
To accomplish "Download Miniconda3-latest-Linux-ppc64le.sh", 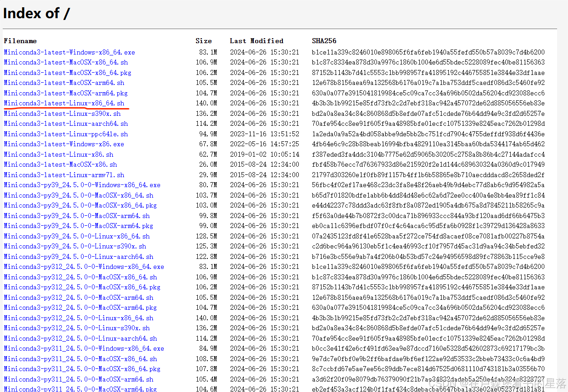I will pos(66,134).
